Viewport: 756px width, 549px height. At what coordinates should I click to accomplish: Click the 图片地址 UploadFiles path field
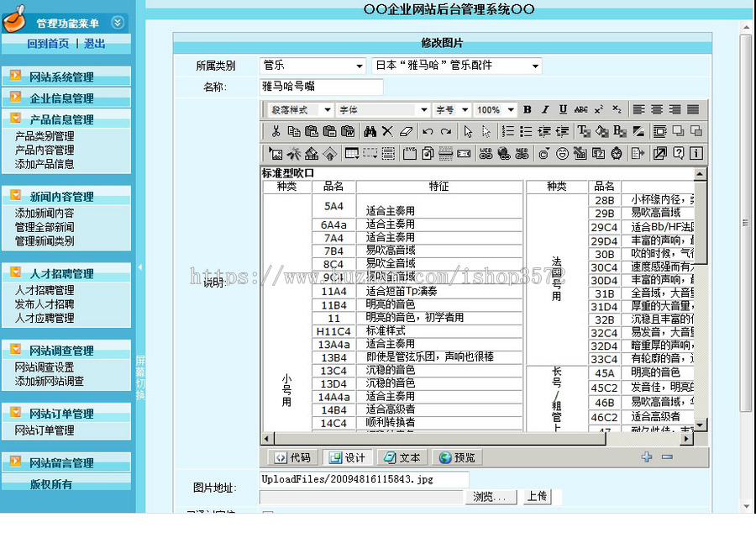pos(364,479)
